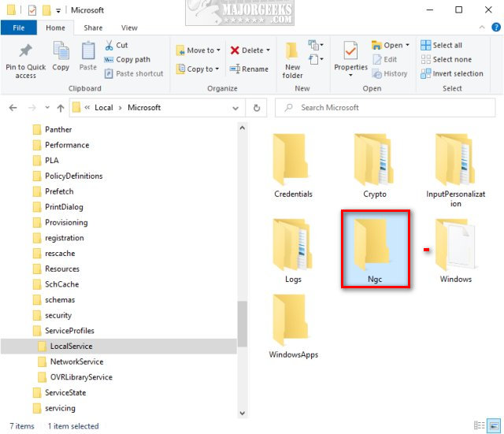The width and height of the screenshot is (504, 434).
Task: Click the navigation pane scroll down arrow
Action: pos(243,413)
